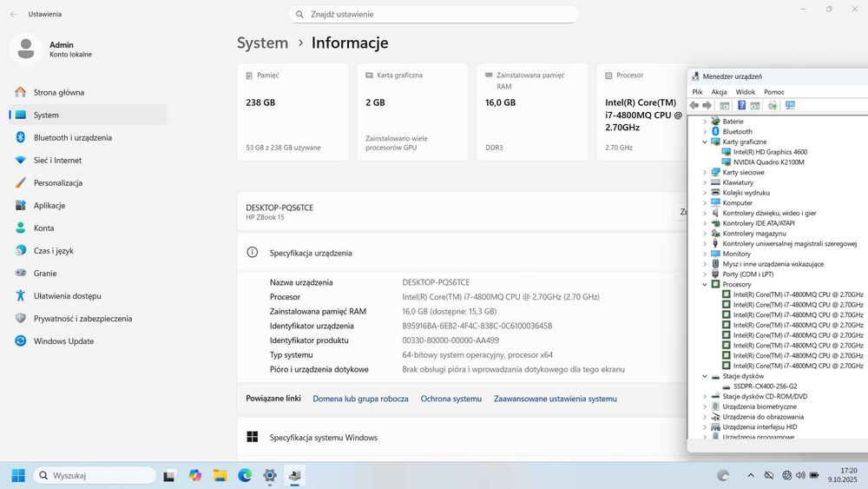Open the Widok menu
868x489 pixels.
click(x=745, y=92)
